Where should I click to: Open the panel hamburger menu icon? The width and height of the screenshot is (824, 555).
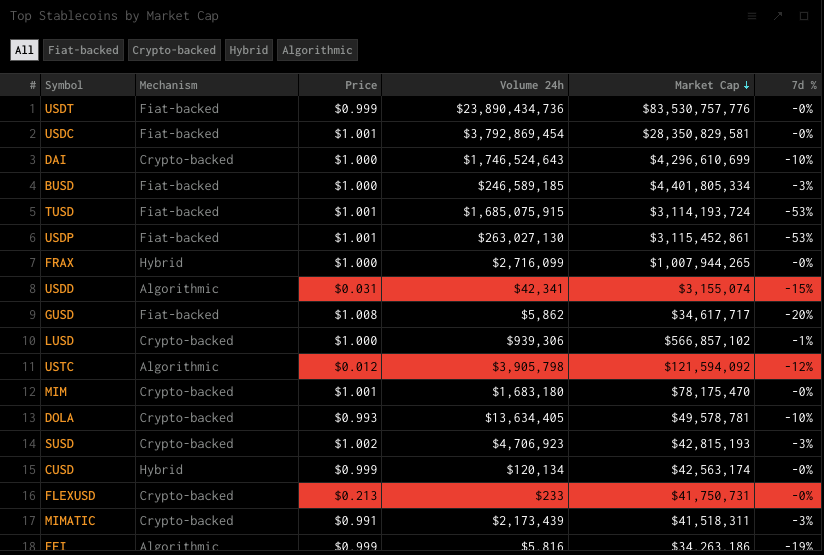point(752,16)
